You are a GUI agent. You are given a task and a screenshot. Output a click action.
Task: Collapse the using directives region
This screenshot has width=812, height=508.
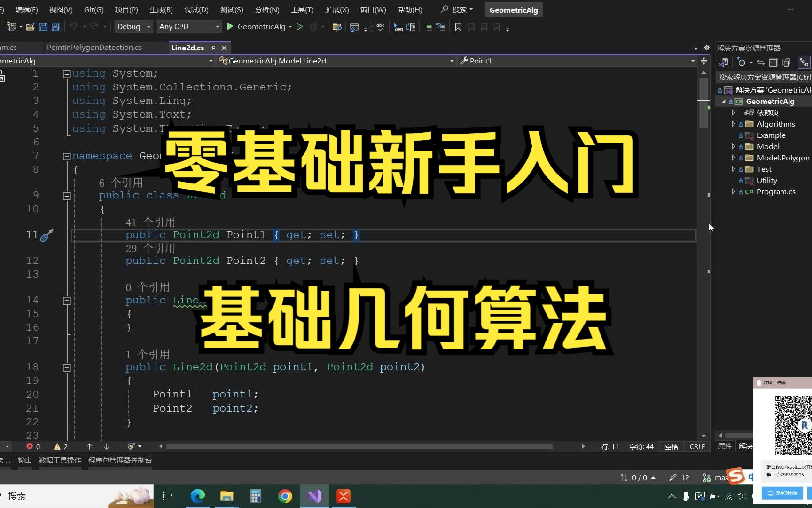(x=67, y=74)
